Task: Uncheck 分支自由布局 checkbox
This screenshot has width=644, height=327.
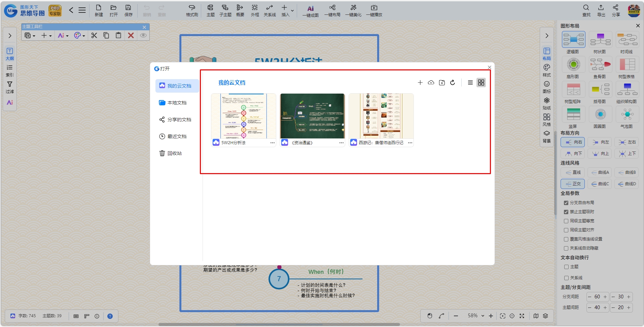Action: point(566,203)
